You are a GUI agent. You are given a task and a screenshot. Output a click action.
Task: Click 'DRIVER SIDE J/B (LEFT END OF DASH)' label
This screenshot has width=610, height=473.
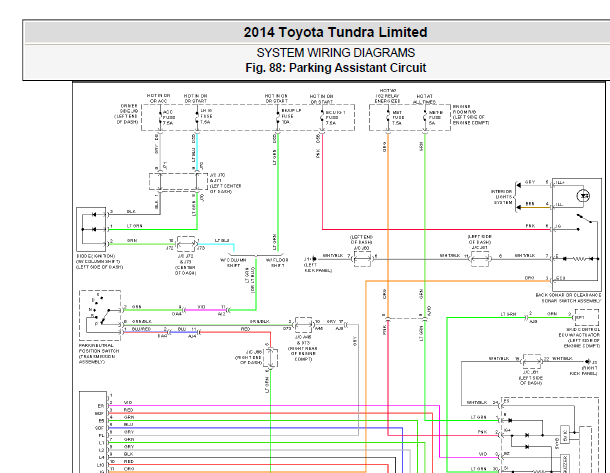tap(126, 114)
